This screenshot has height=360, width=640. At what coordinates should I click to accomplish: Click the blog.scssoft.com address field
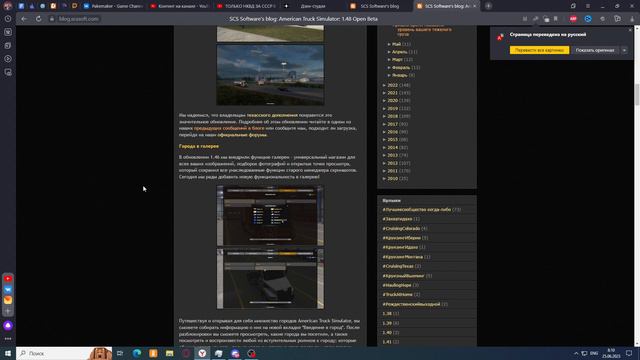coord(78,19)
